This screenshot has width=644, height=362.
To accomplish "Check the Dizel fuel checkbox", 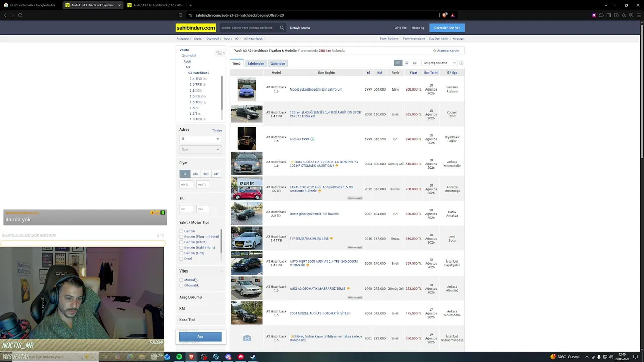I will 181,259.
